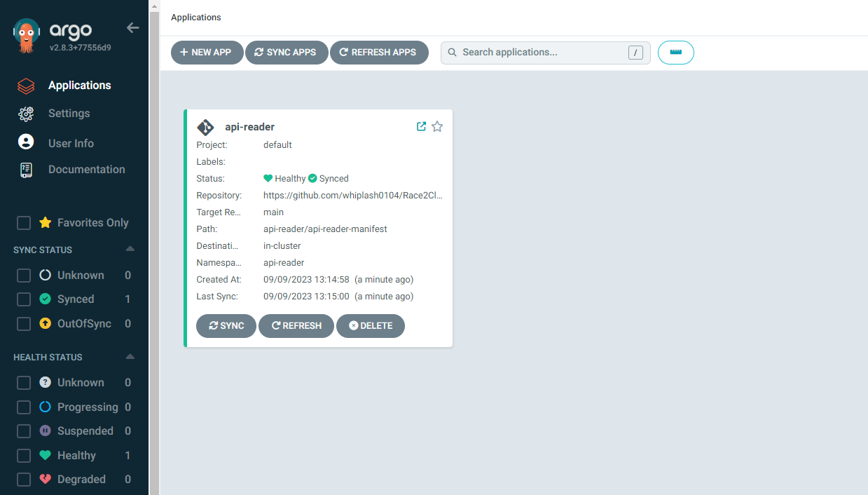868x495 pixels.
Task: Check the Synced status filter
Action: point(23,299)
